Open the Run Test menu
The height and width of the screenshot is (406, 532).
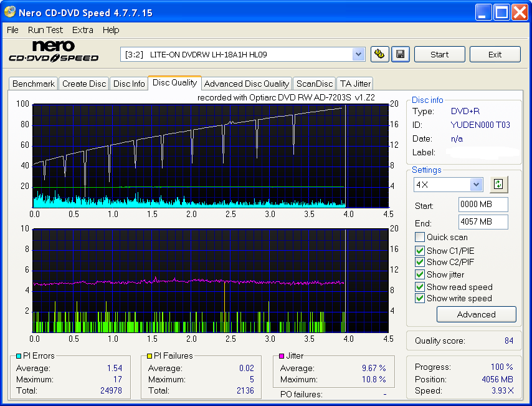[x=45, y=30]
